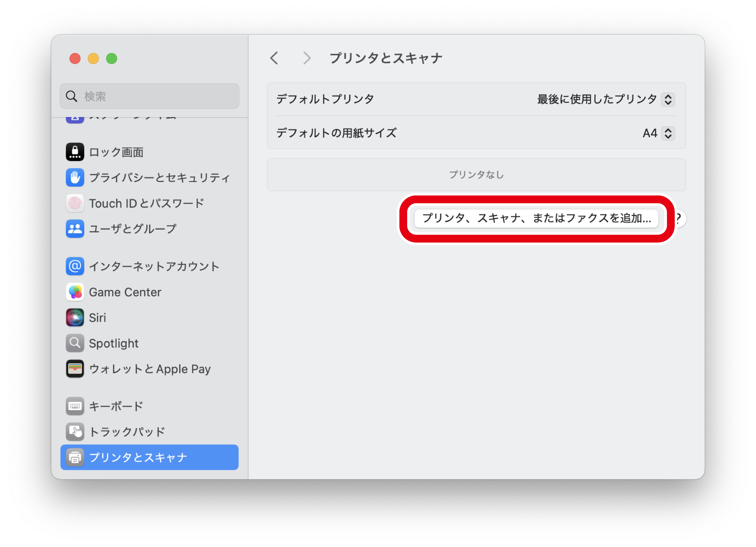Select the Touch ID fingerprint icon

75,203
